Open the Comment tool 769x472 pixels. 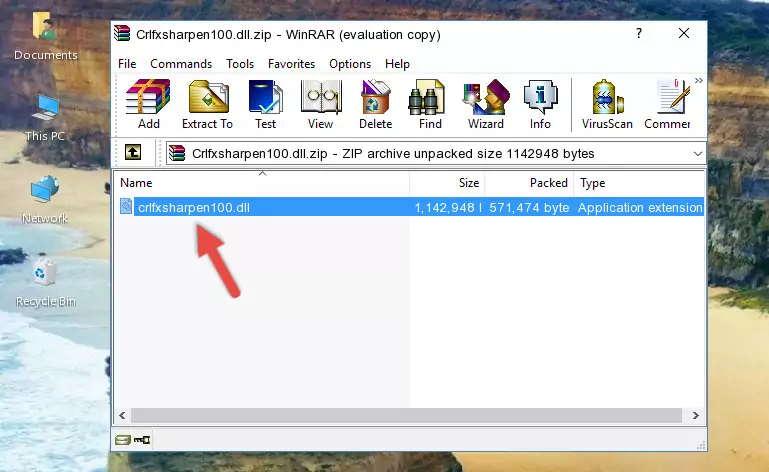(x=667, y=105)
